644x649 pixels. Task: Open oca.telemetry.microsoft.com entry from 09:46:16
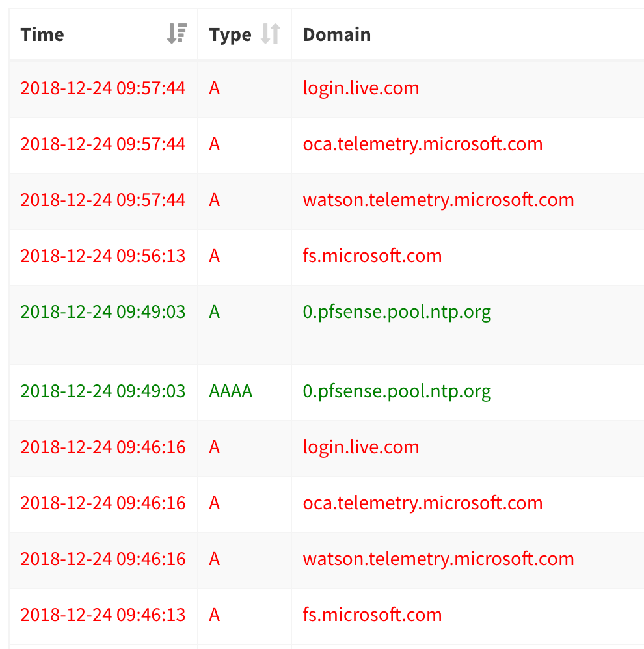pyautogui.click(x=423, y=503)
